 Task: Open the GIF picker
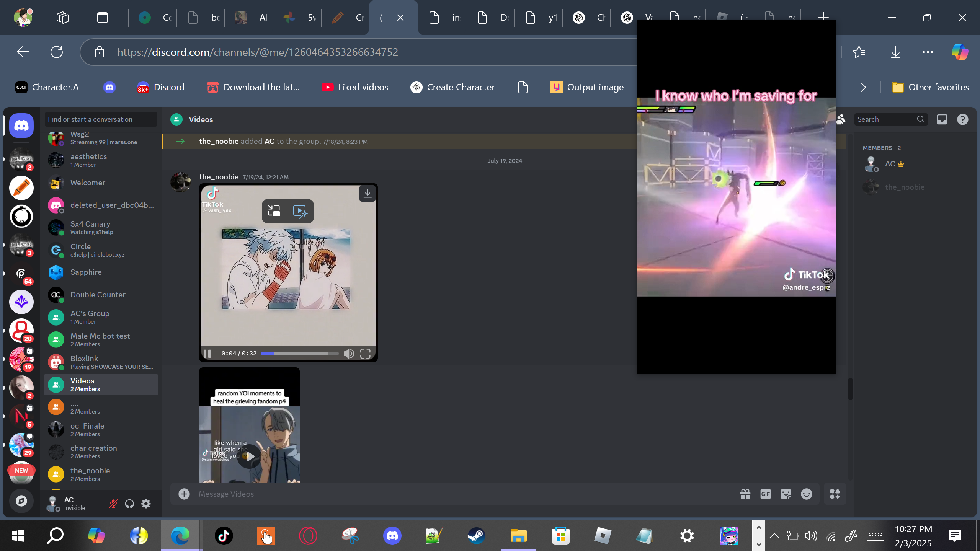click(x=766, y=494)
